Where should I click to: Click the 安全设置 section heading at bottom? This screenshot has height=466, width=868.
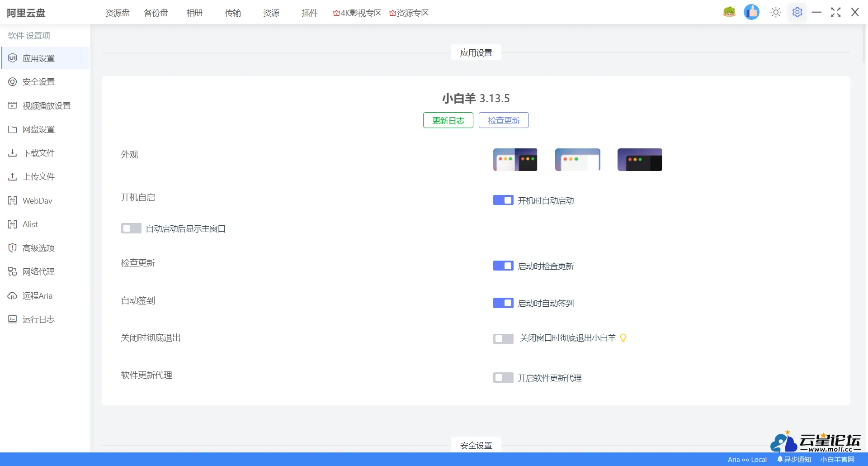476,446
